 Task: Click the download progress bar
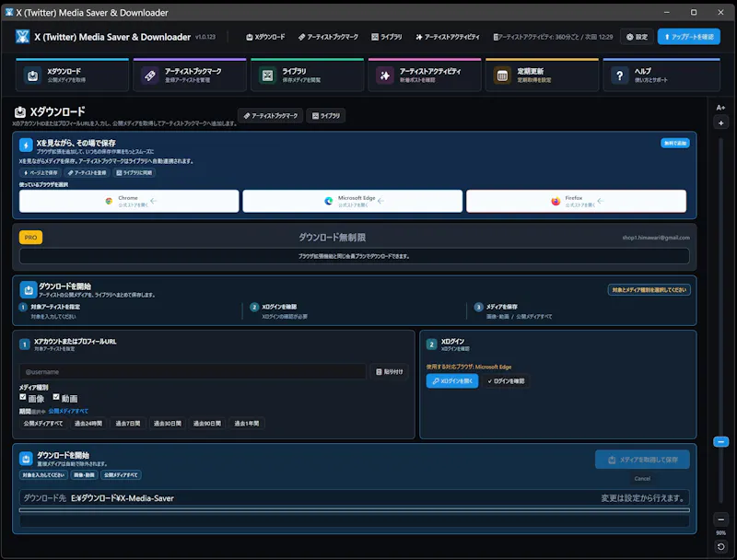pos(355,510)
